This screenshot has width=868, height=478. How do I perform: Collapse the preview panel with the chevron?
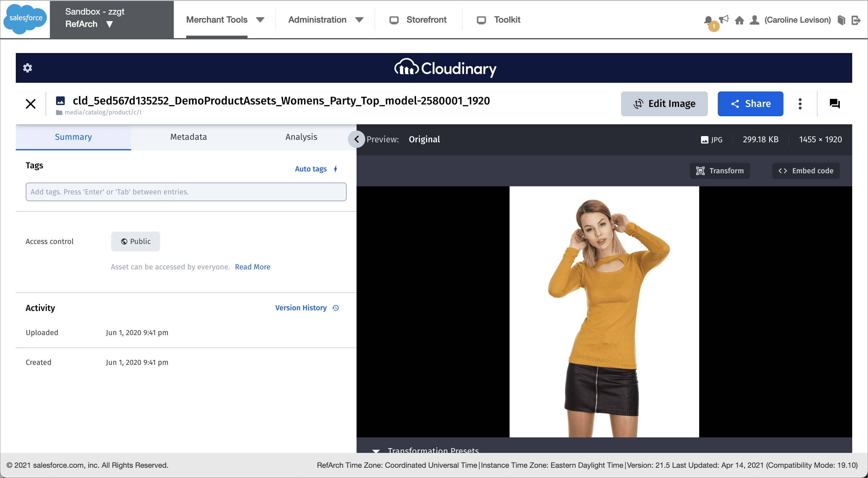pyautogui.click(x=356, y=139)
